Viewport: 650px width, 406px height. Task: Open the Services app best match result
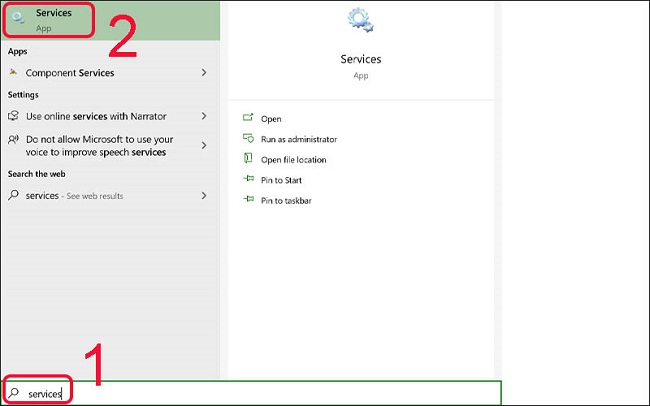pos(110,21)
